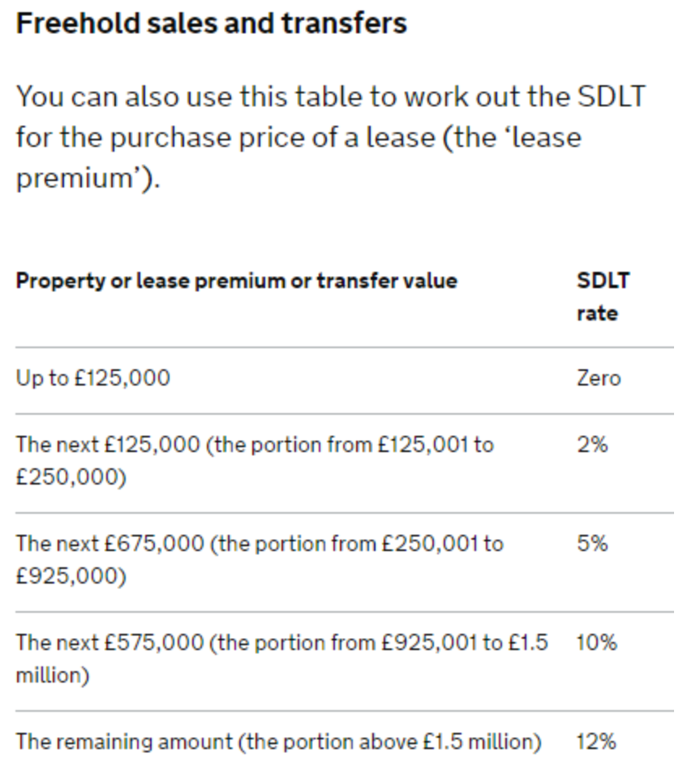Viewport: 700px width, 771px height.
Task: Click the "2%" rate cell
Action: coord(592,445)
